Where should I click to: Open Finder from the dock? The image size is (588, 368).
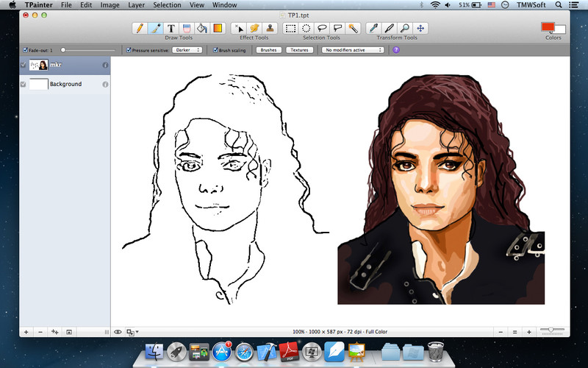tap(154, 352)
